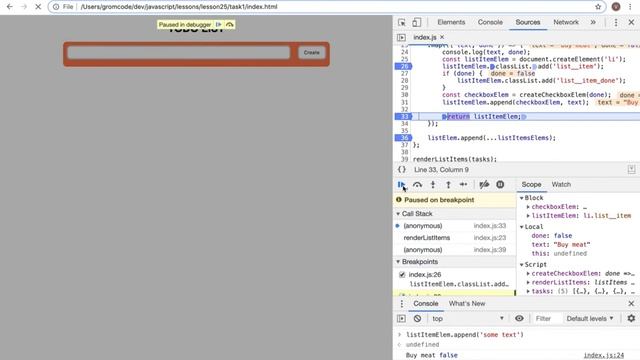This screenshot has height=360, width=640.
Task: Collapse the Script scope
Action: point(522,265)
